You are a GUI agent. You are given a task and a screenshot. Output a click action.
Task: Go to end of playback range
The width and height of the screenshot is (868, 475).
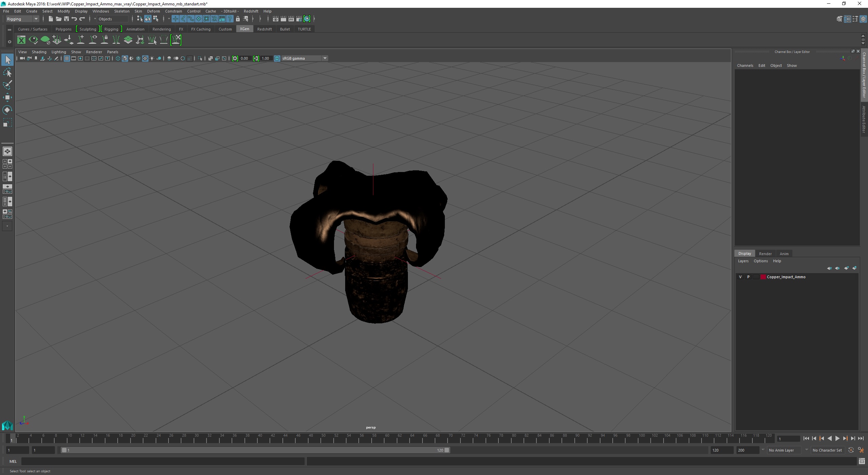pos(861,439)
